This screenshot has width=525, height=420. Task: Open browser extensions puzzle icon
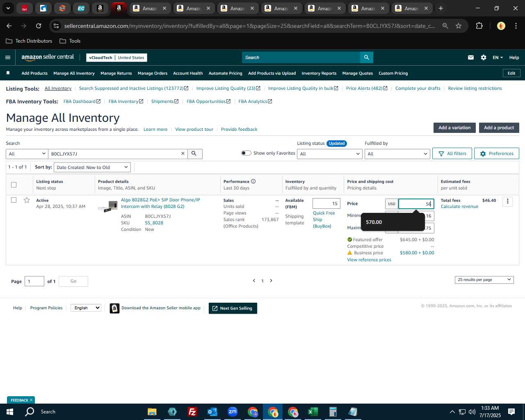tap(479, 26)
